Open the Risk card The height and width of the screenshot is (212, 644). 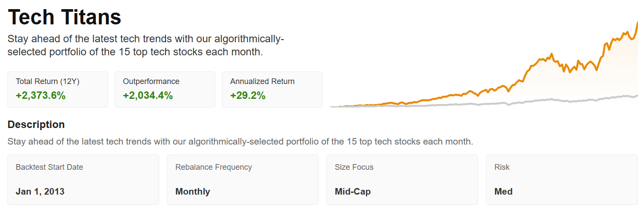(x=562, y=180)
